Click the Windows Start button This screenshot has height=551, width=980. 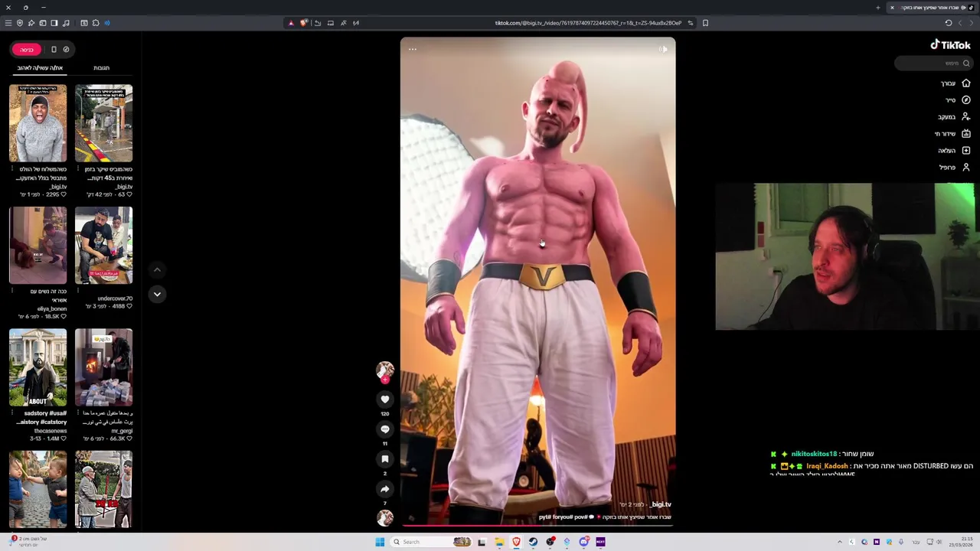(x=380, y=542)
